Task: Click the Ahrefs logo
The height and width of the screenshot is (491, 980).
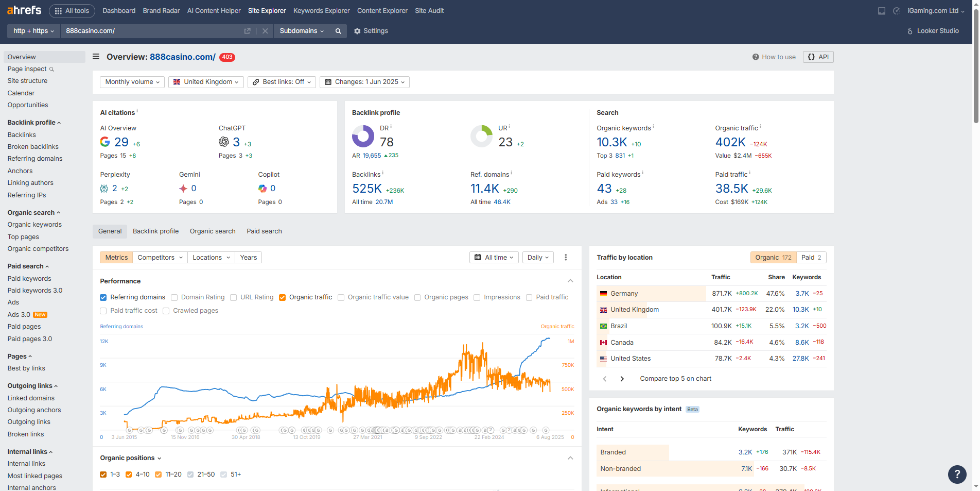Action: click(24, 10)
